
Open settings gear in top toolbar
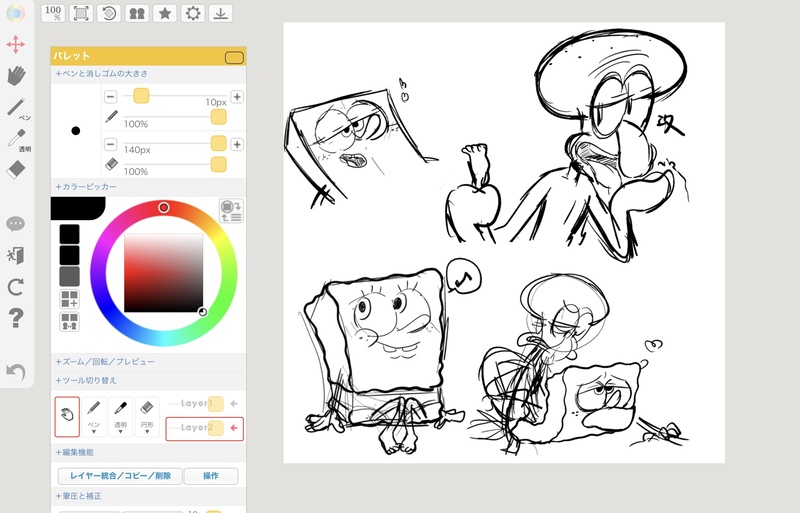[193, 13]
